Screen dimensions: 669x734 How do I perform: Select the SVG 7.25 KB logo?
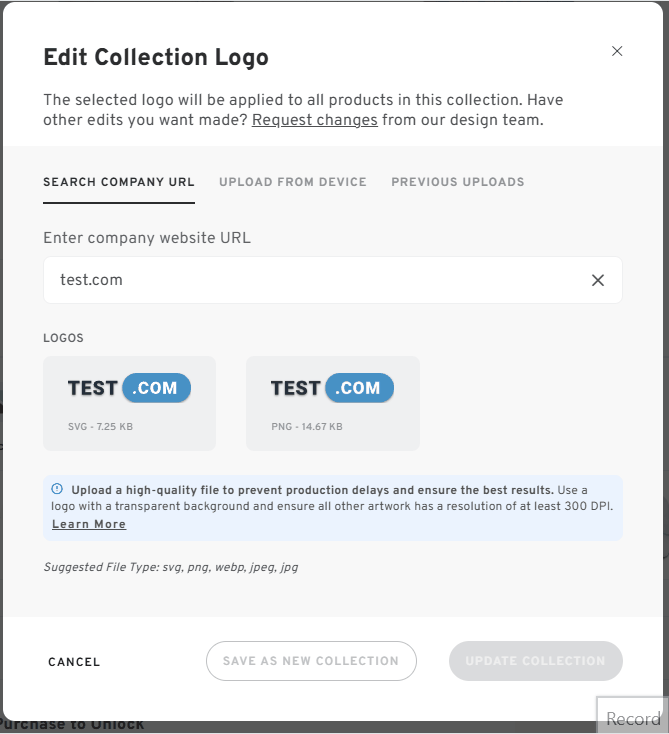coord(130,404)
